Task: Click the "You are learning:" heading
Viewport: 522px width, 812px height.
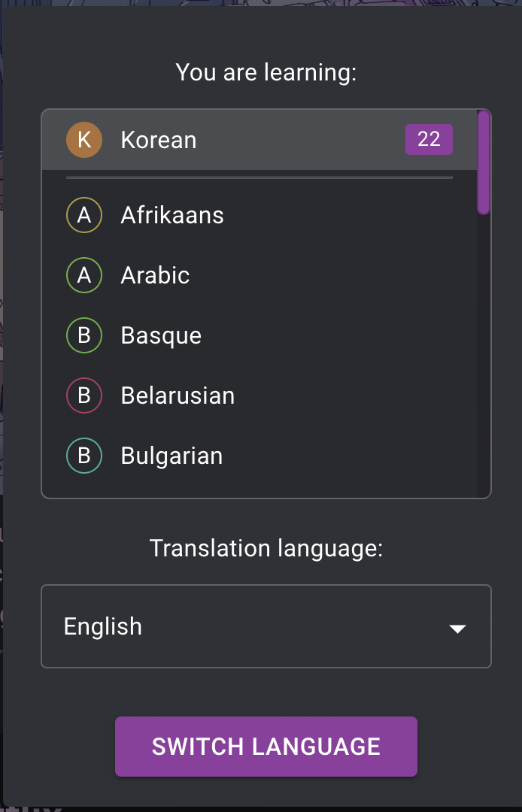Action: click(266, 72)
